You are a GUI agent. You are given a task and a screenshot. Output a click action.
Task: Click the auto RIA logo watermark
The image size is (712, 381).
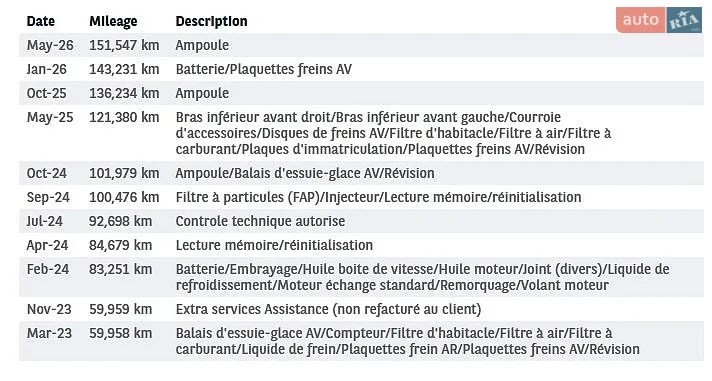[659, 20]
